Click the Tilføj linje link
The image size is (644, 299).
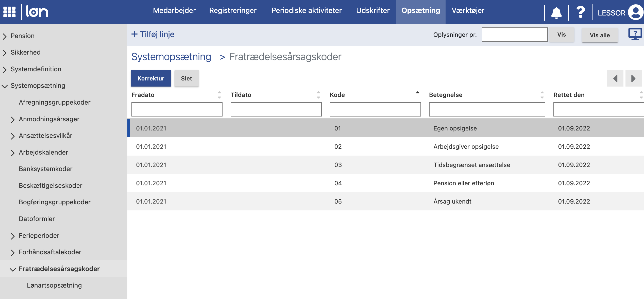pos(152,34)
